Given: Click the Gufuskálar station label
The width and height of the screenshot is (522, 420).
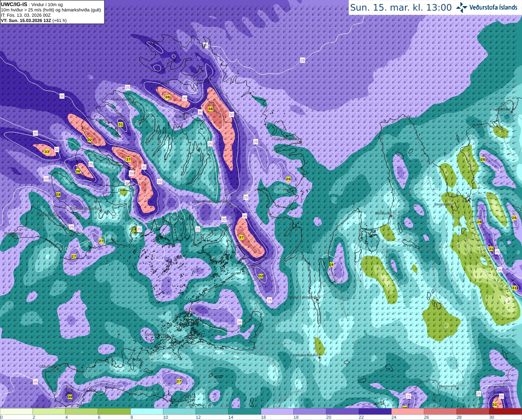Looking at the screenshot, I should [48, 366].
